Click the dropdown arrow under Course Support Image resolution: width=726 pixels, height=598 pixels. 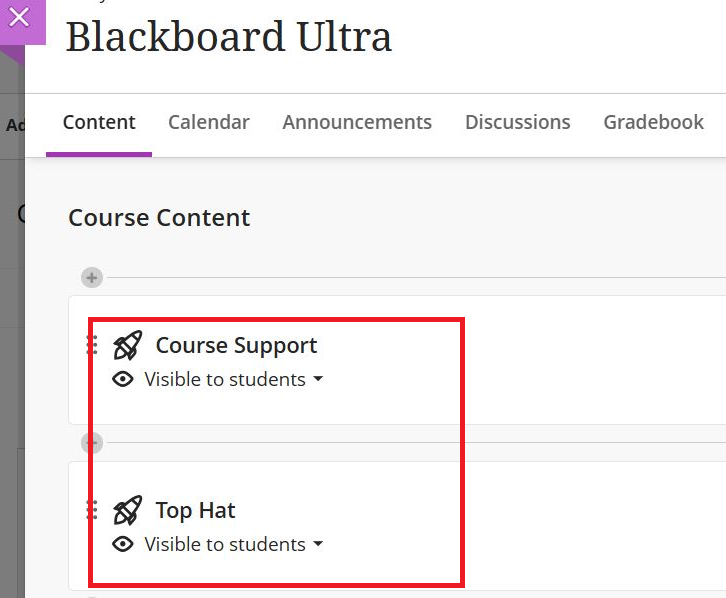318,379
